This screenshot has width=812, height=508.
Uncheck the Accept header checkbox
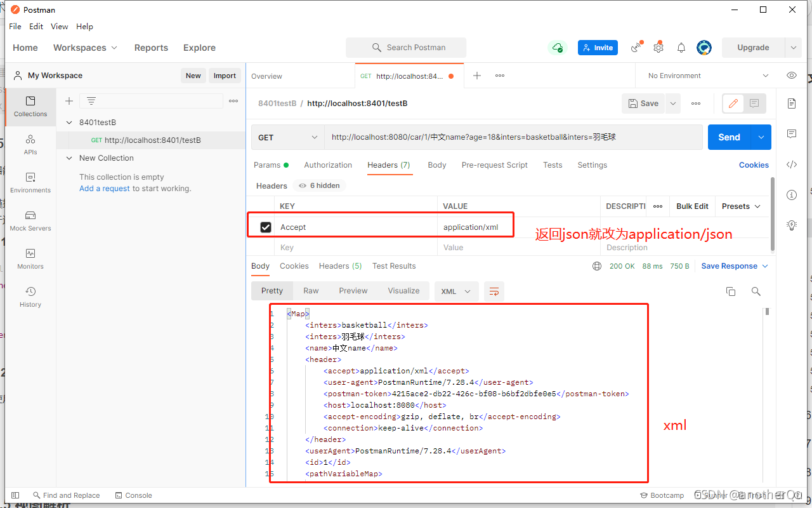[x=266, y=227]
